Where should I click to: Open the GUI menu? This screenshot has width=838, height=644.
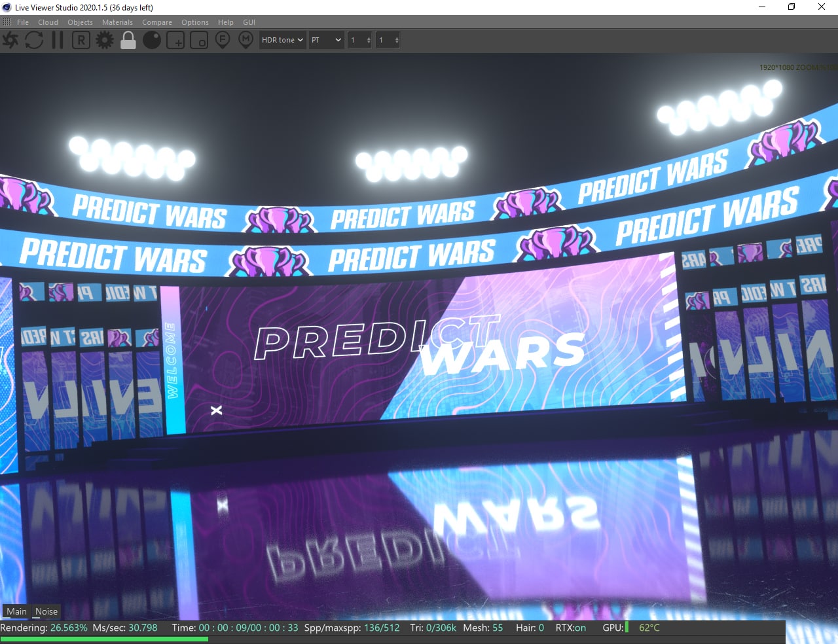(x=249, y=22)
